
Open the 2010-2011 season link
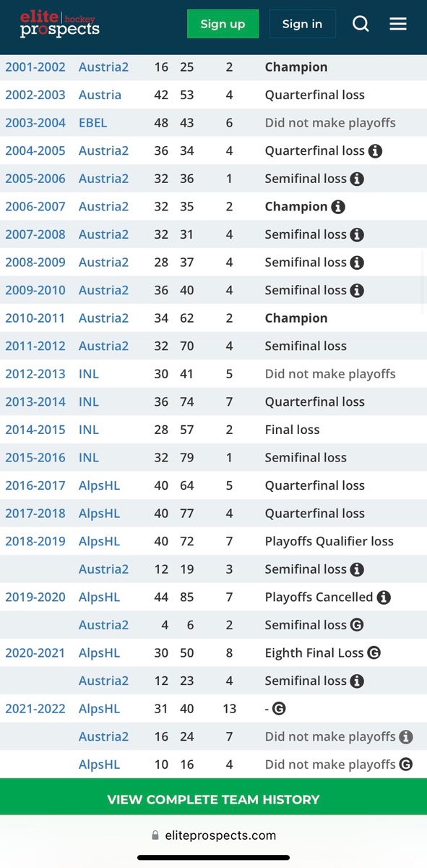point(35,318)
